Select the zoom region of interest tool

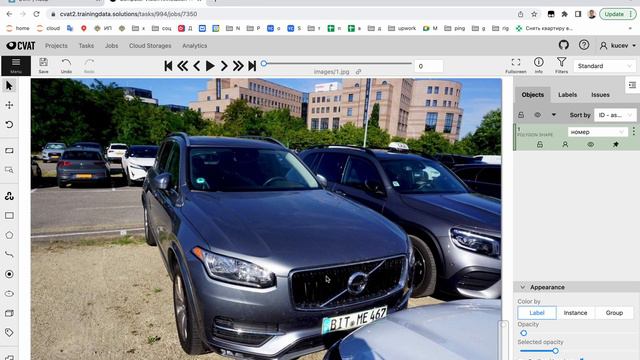(x=9, y=170)
